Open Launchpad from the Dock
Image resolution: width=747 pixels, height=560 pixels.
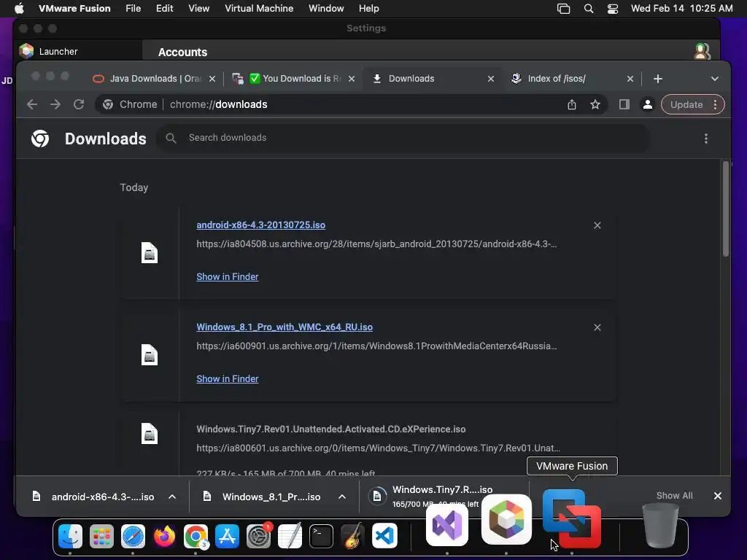click(101, 536)
